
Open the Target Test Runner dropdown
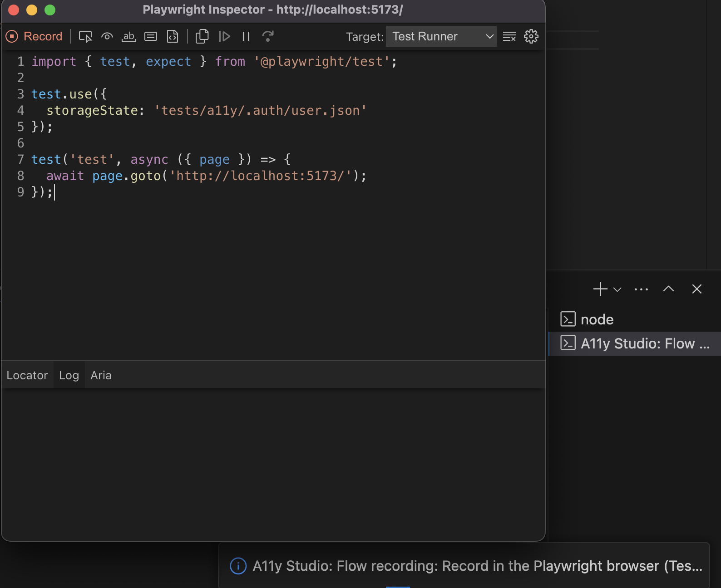441,36
